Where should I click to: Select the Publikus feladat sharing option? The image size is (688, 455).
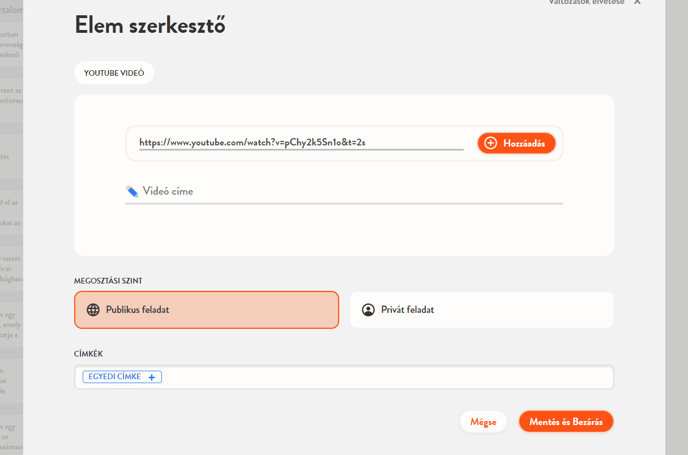[x=206, y=310]
